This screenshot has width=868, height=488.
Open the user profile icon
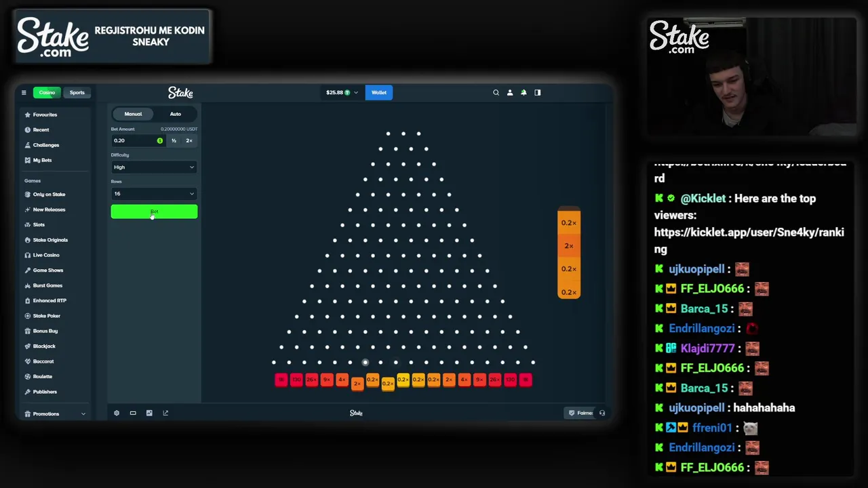pos(510,92)
